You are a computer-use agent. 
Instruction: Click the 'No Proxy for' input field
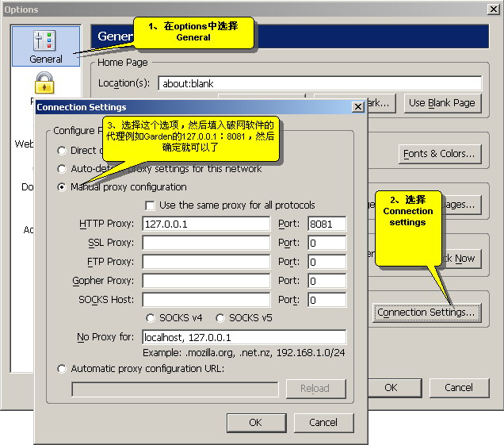(244, 337)
